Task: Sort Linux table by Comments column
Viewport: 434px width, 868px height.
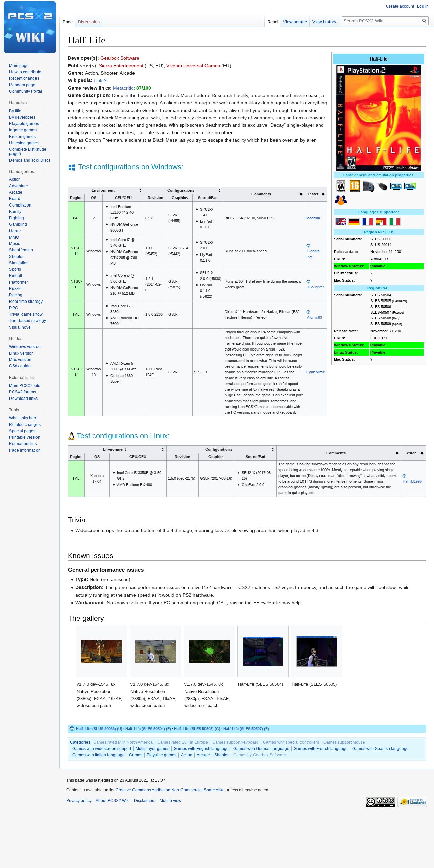Action: [x=339, y=453]
